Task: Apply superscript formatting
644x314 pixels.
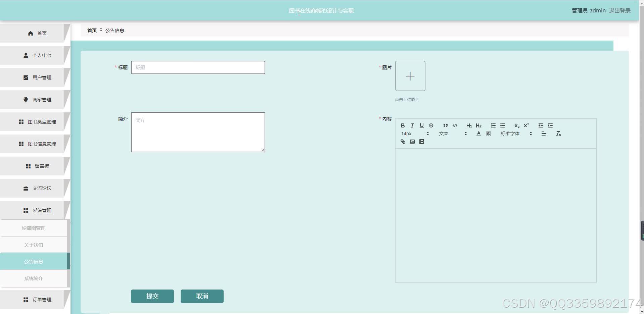Action: [x=526, y=125]
